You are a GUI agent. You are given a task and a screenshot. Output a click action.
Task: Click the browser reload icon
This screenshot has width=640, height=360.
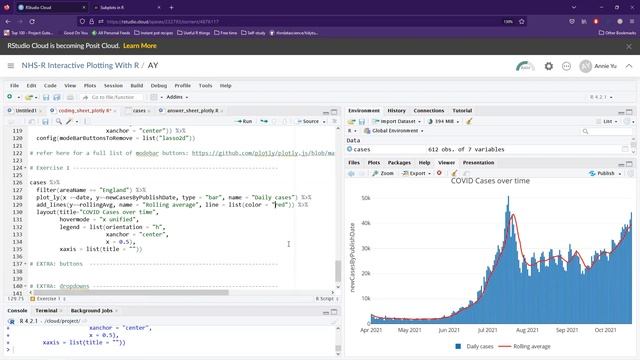(x=32, y=21)
